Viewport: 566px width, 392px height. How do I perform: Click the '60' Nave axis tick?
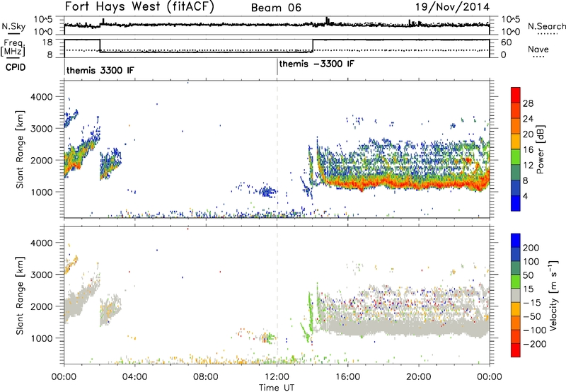point(507,42)
